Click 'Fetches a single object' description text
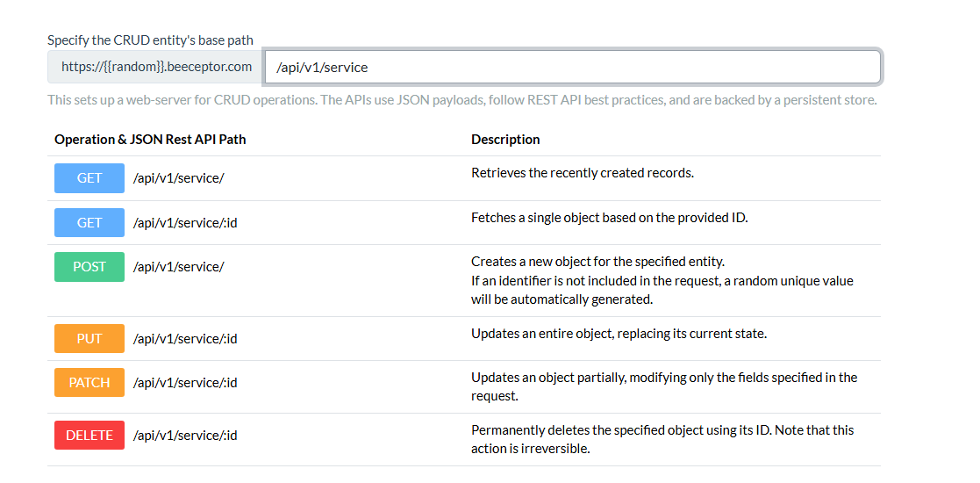980x483 pixels. (610, 218)
